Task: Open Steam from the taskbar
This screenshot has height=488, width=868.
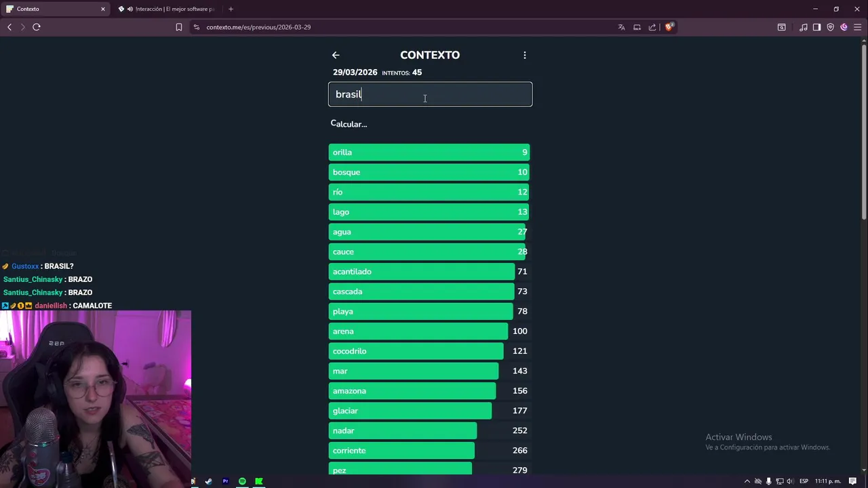Action: [x=208, y=481]
